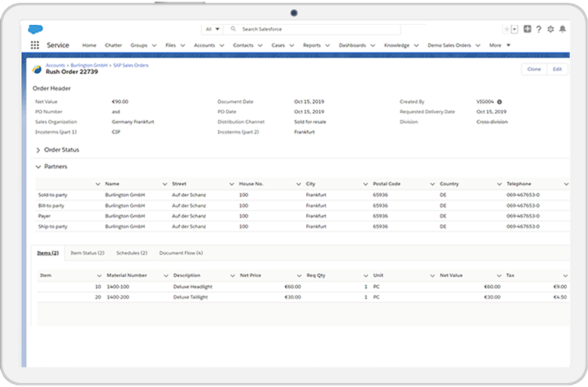Expand the Dashboards tab dropdown chevron
This screenshot has width=588, height=387.
[x=372, y=45]
